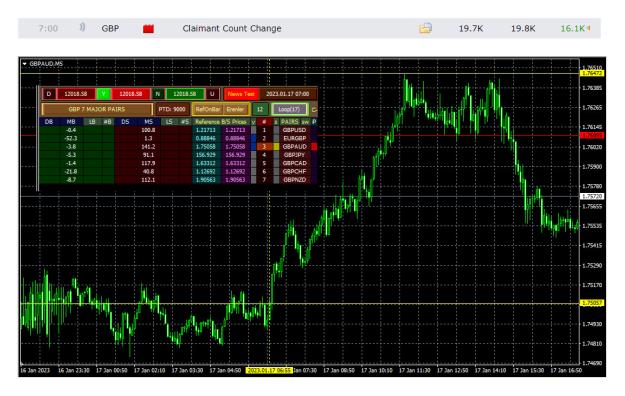
Task: Open the Claimant Count Change event
Action: coord(232,28)
